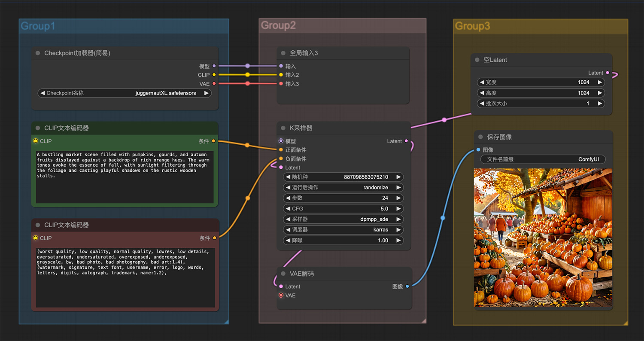Click the 正面条件 input port on K采样器

click(281, 150)
